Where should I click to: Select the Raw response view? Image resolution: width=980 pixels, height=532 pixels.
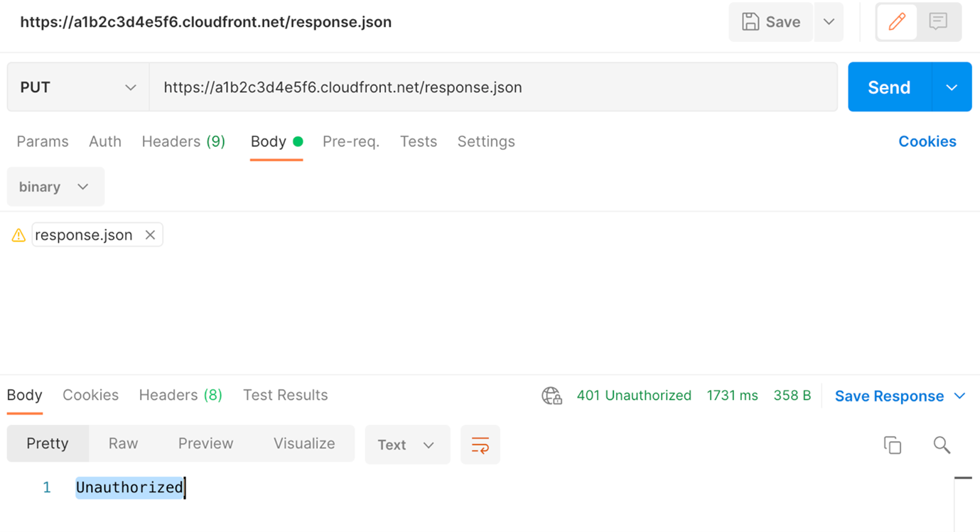(123, 443)
